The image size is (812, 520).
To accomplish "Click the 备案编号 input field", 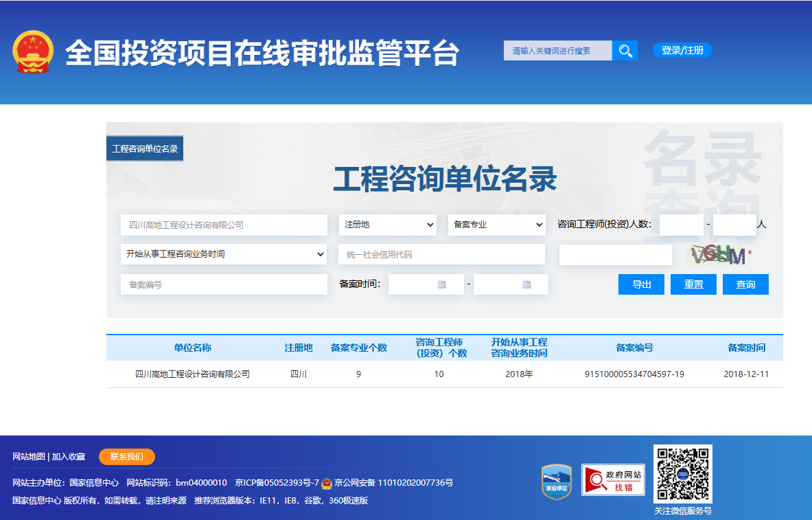I will [224, 284].
